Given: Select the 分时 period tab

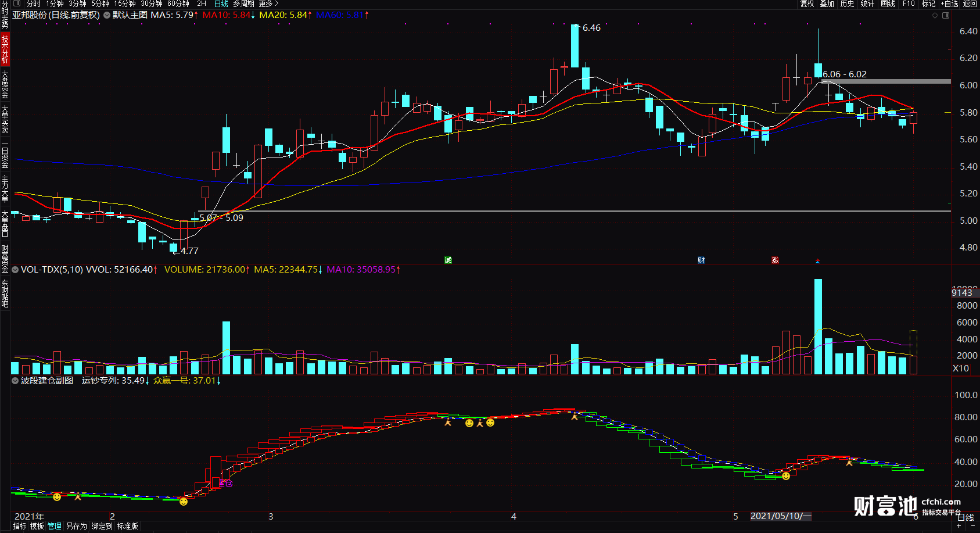Looking at the screenshot, I should click(34, 3).
